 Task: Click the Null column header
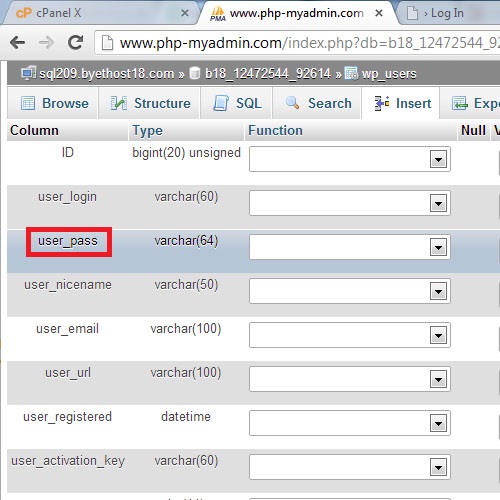(x=473, y=130)
